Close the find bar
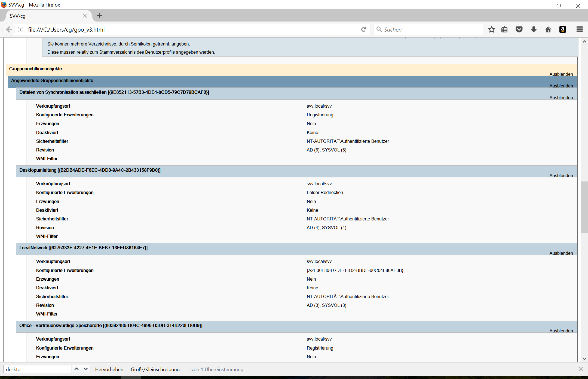This screenshot has height=379, width=588. coord(580,369)
